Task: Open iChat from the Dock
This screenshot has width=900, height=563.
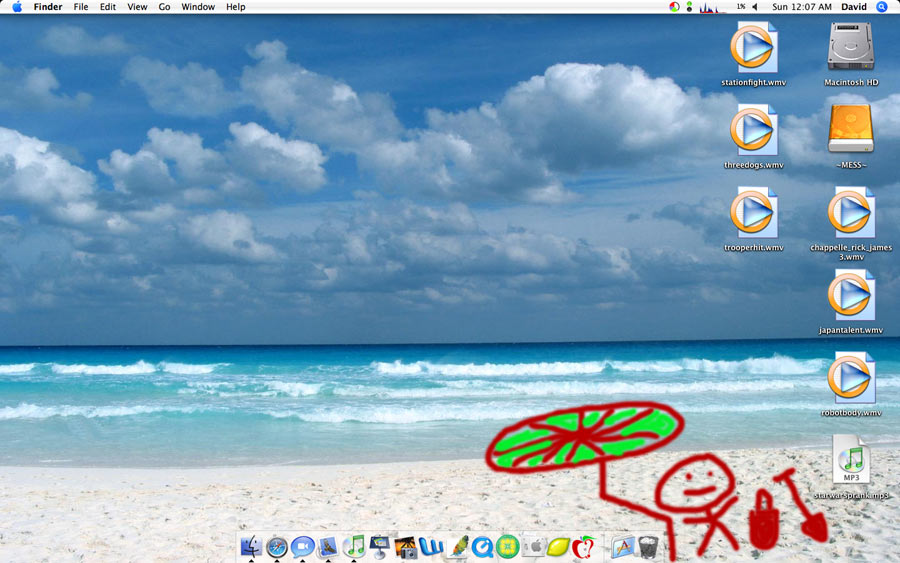Action: (x=302, y=547)
